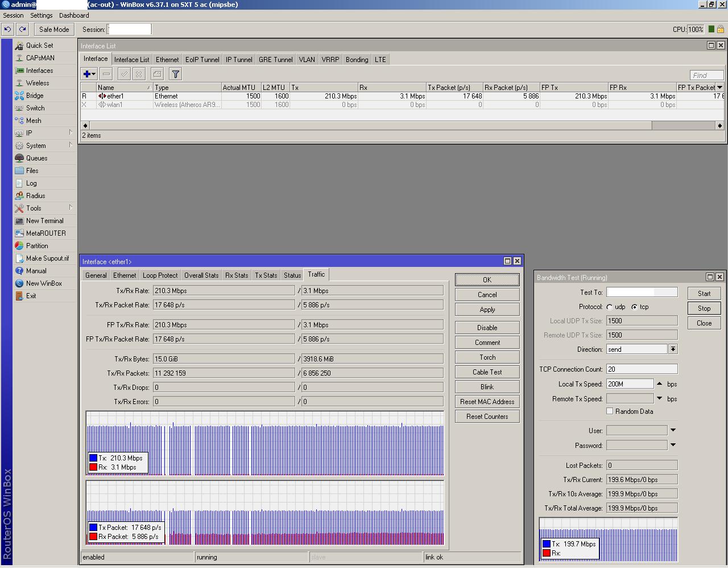
Task: Click the Interface List horizontal scrollbar
Action: pyautogui.click(x=370, y=125)
